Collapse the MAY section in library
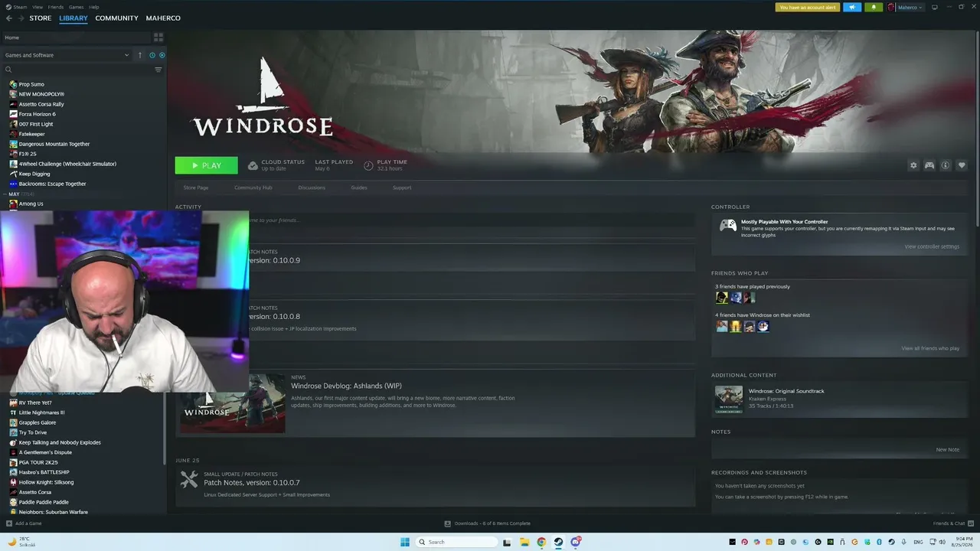This screenshot has height=551, width=980. (6, 194)
